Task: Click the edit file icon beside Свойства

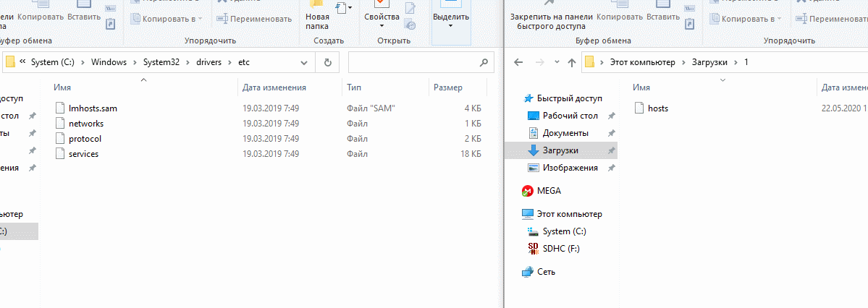Action: 410,8
